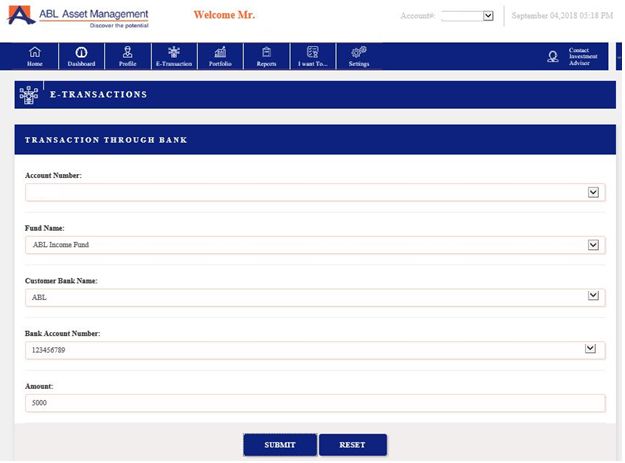Click the Contact Investment Advisor text link
The image size is (625, 463).
coord(583,57)
